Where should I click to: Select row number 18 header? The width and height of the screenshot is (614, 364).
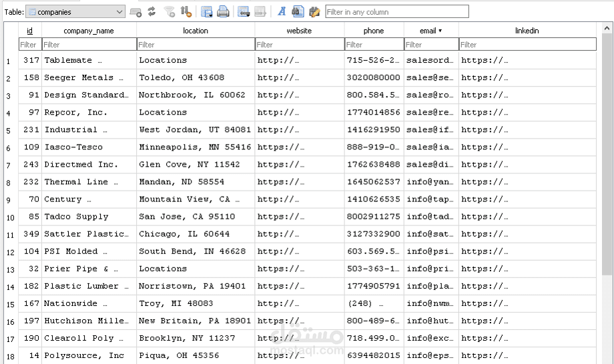pyautogui.click(x=11, y=356)
